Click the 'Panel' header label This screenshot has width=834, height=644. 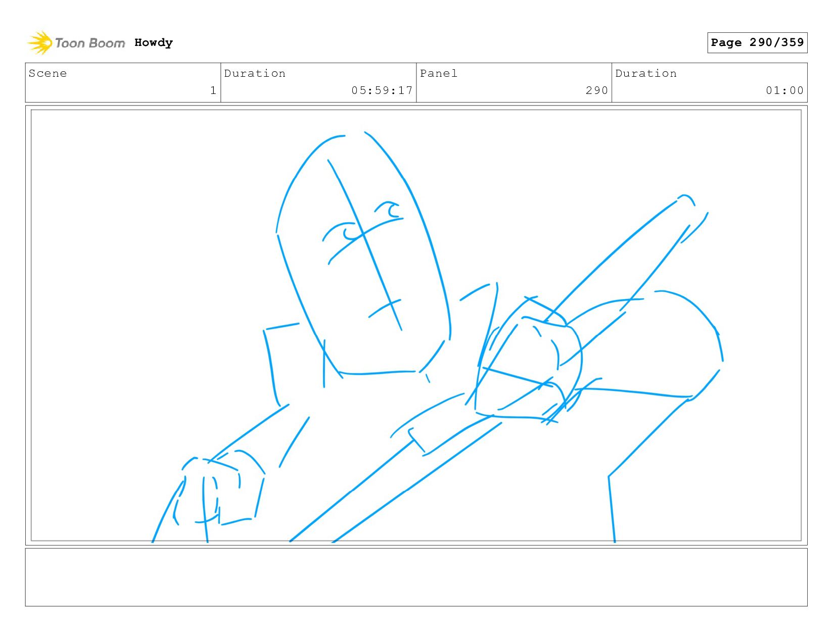[439, 73]
